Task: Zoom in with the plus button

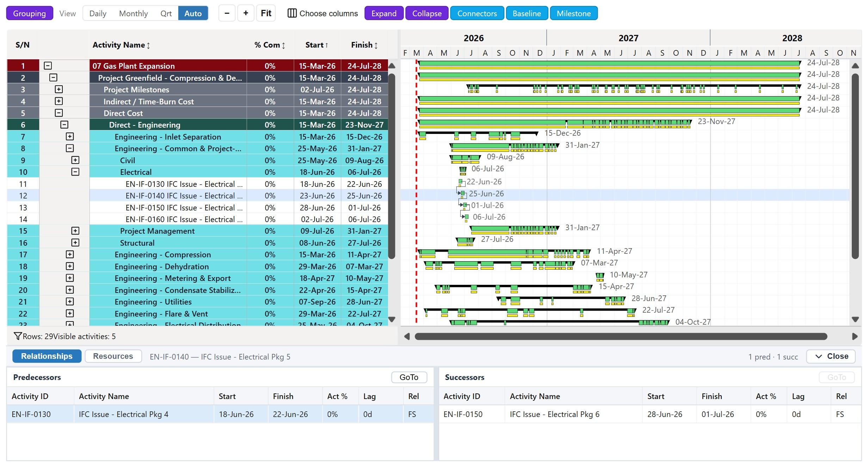Action: click(246, 13)
